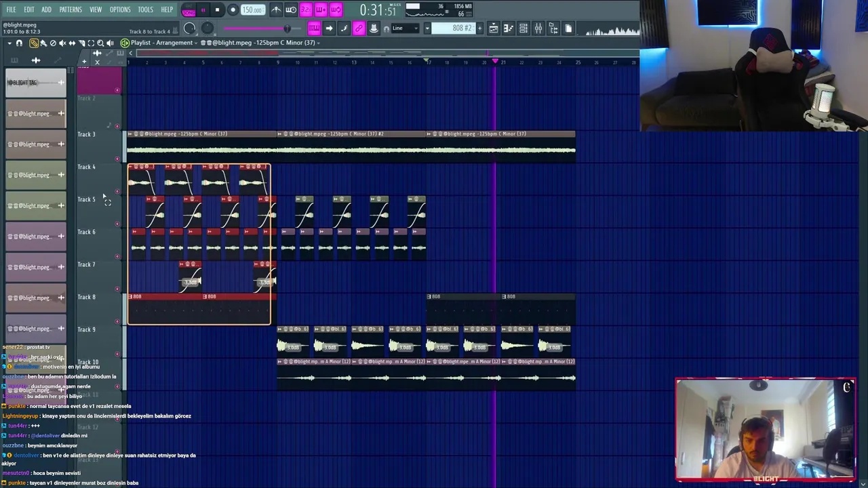Select the Zoom tool

[100, 43]
